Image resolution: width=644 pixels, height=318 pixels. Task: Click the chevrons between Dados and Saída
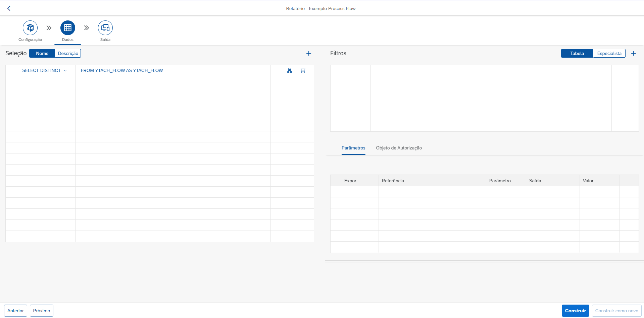pos(87,28)
